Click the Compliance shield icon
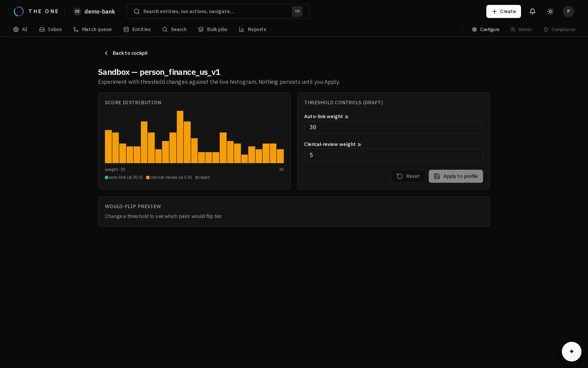This screenshot has height=368, width=588. [546, 29]
